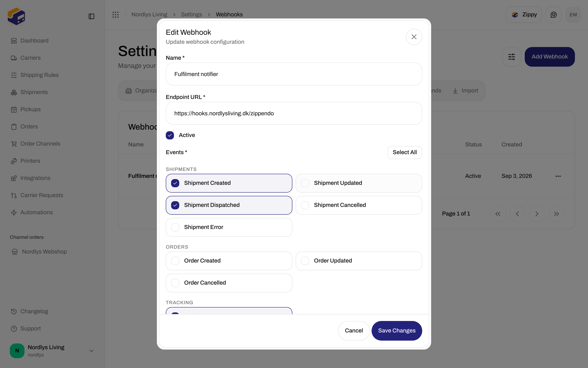The width and height of the screenshot is (588, 368).
Task: Open the Organization settings tab
Action: (x=142, y=91)
